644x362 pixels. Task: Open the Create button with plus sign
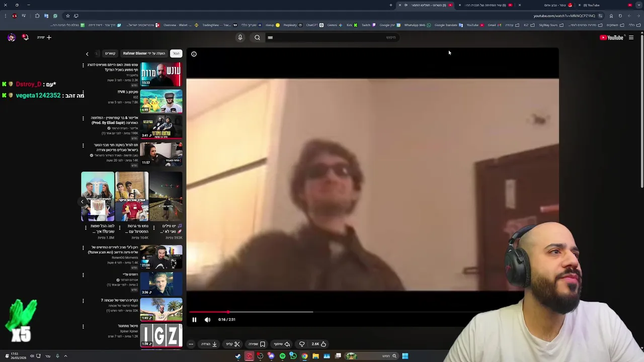pyautogui.click(x=44, y=37)
